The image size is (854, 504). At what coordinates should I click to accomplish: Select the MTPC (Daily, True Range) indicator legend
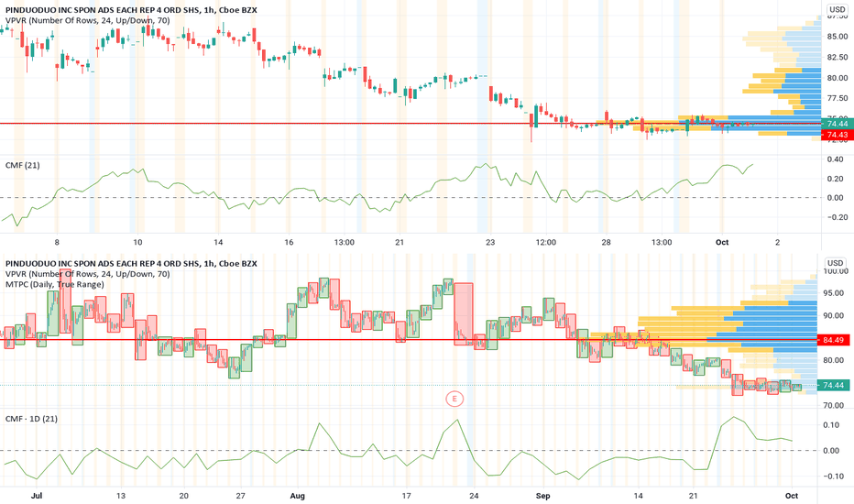tap(54, 284)
